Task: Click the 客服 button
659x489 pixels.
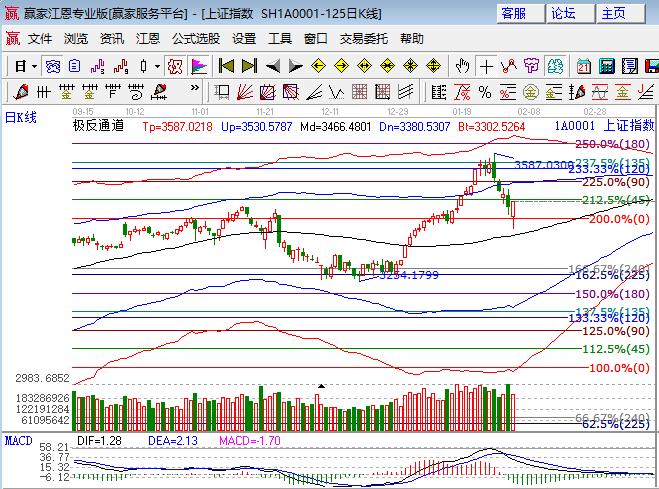Action: tap(513, 13)
